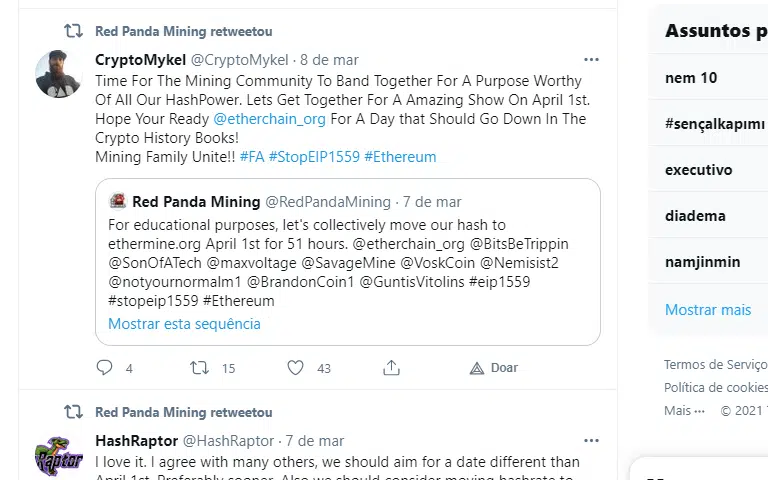Image resolution: width=768 pixels, height=480 pixels.
Task: Expand Mostrar esta sequência thread
Action: pyautogui.click(x=184, y=324)
